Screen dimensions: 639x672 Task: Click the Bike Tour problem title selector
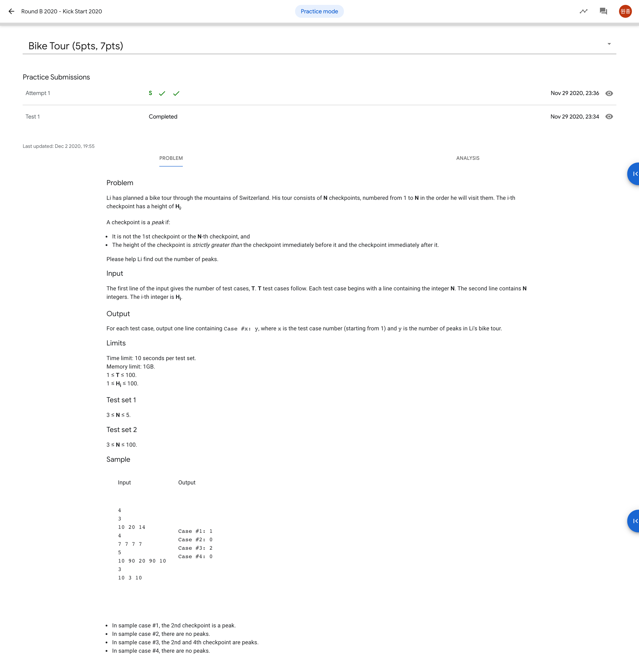[x=76, y=46]
